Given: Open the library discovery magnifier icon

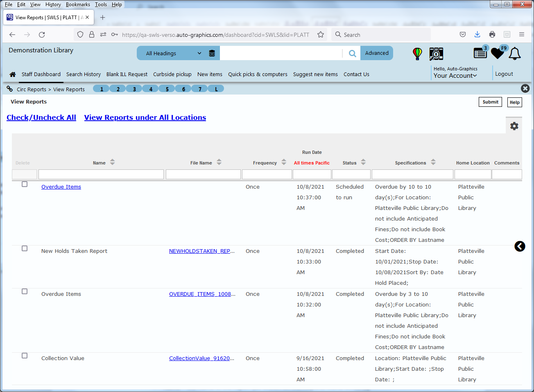Looking at the screenshot, I should [x=436, y=54].
